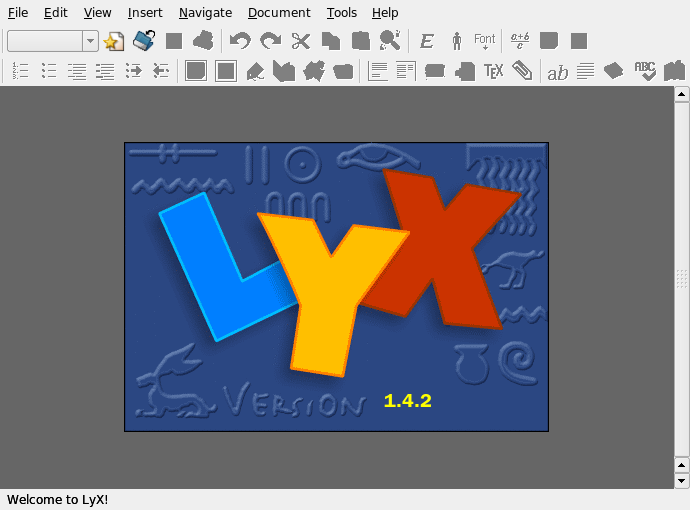Expand the paragraph layout dropdown arrow
The height and width of the screenshot is (510, 690).
click(90, 41)
